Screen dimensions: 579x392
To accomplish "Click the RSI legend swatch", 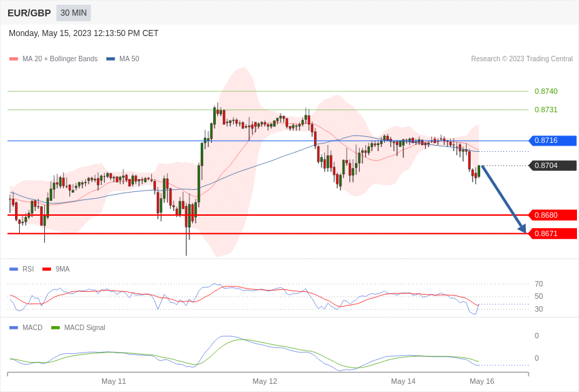I will [14, 269].
